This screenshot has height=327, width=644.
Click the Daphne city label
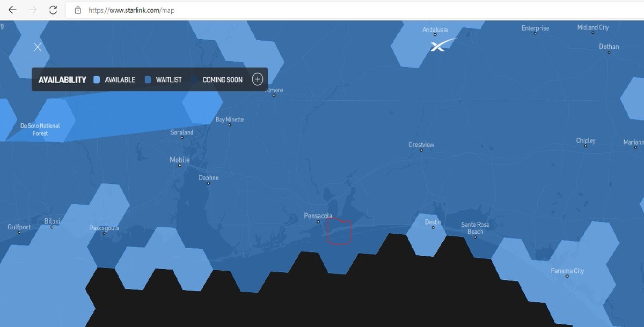coord(208,177)
